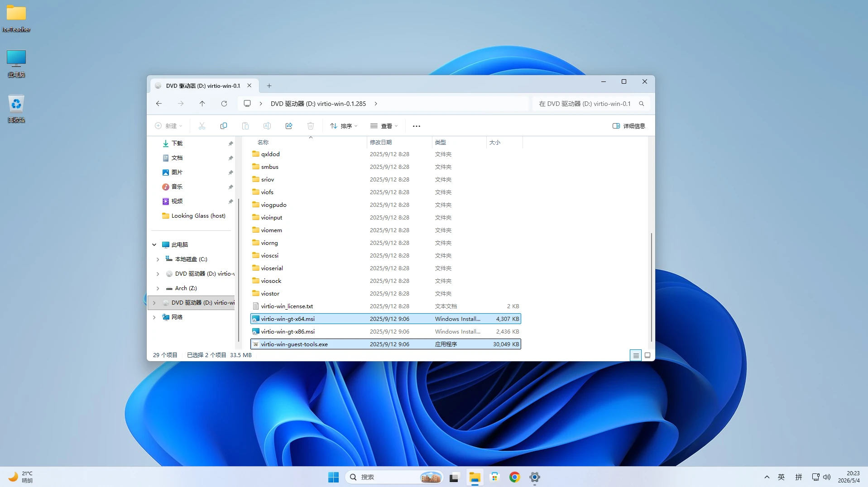Click the This PC monitor icon in address bar
Screen dimensions: 868x487
pyautogui.click(x=247, y=104)
